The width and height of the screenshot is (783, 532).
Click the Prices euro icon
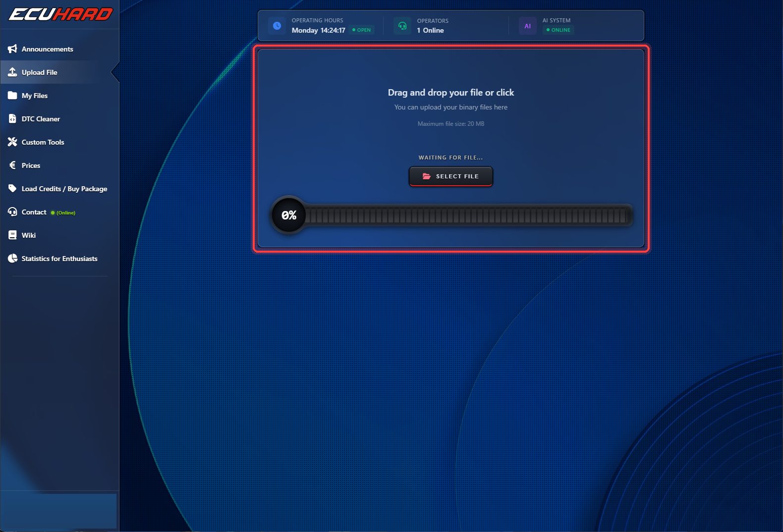tap(12, 165)
